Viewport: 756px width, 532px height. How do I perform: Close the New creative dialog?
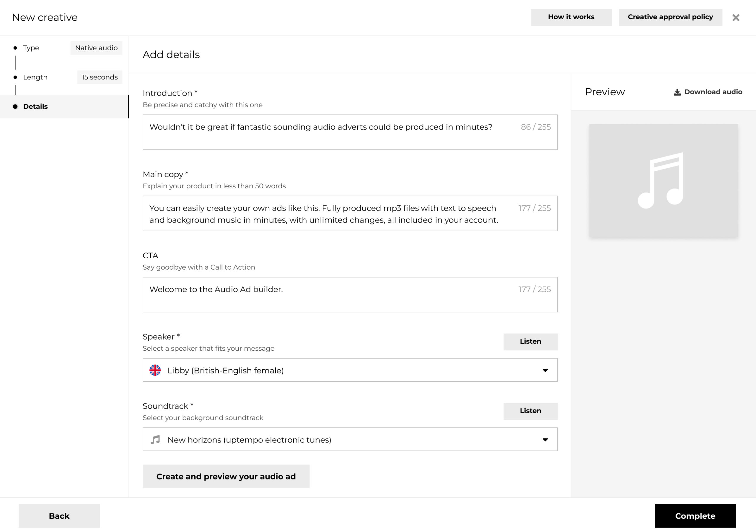pyautogui.click(x=736, y=17)
